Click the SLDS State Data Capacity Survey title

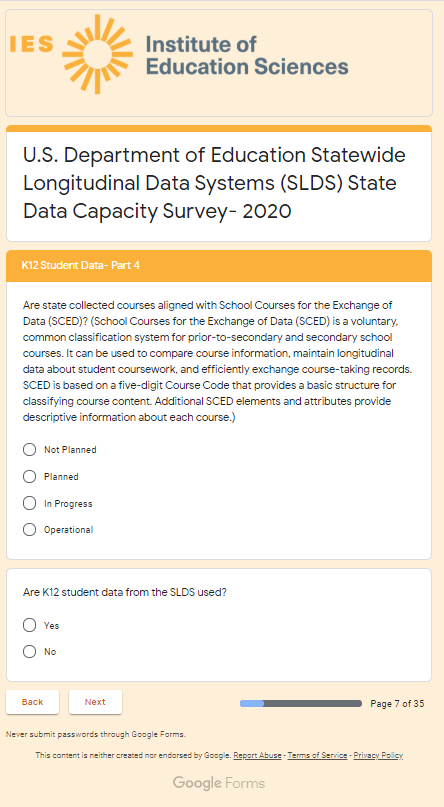[x=214, y=183]
